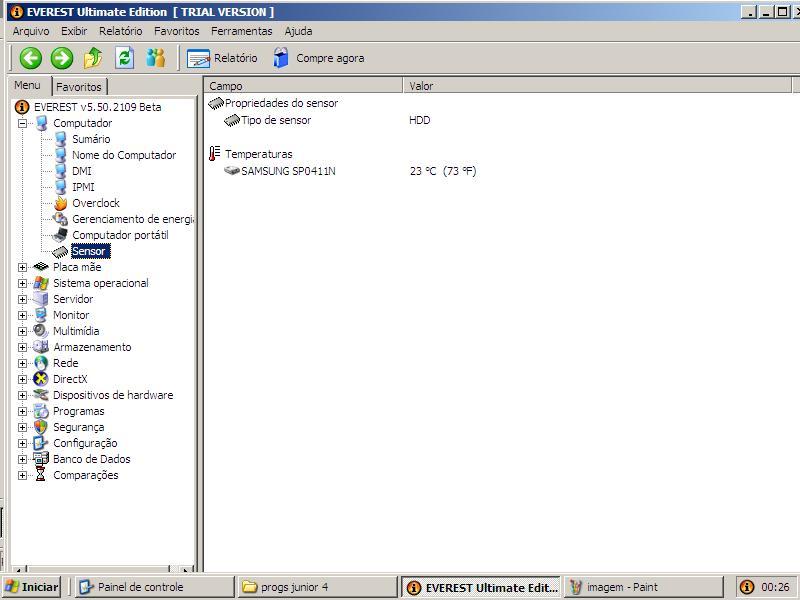Screen dimensions: 800x600
Task: Collapse the Computador tree node
Action: pyautogui.click(x=22, y=123)
